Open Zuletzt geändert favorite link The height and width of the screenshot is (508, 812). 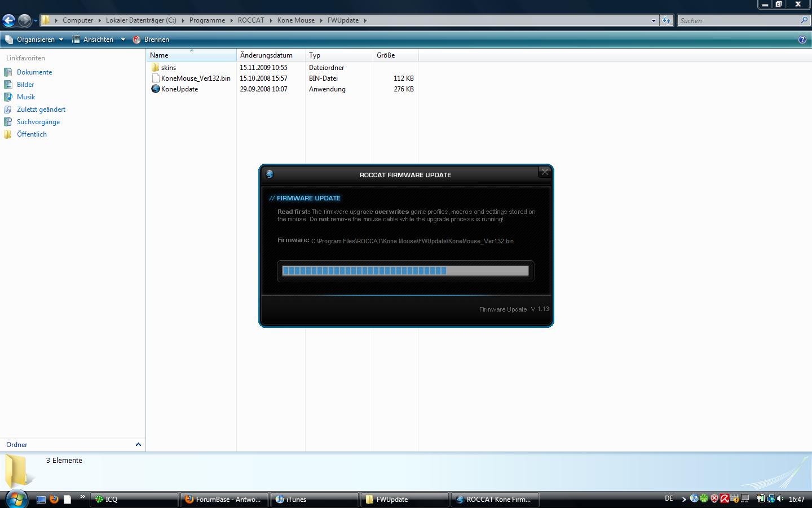click(41, 110)
